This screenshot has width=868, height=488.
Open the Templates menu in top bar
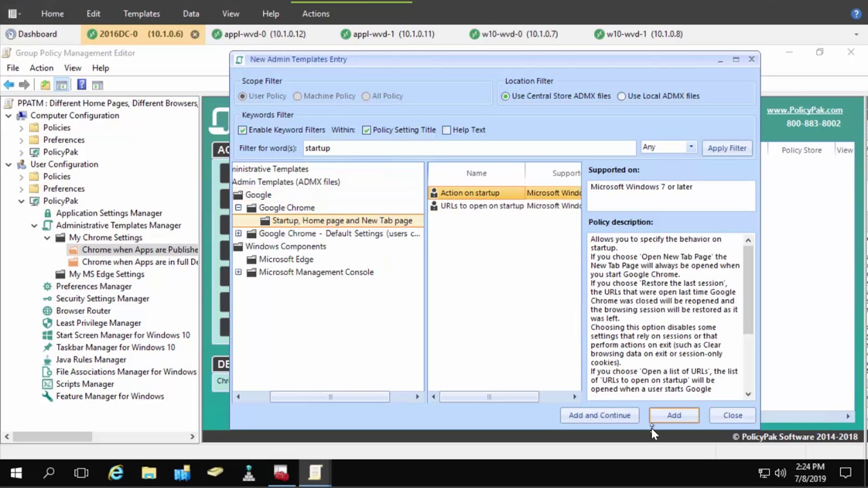click(x=142, y=14)
